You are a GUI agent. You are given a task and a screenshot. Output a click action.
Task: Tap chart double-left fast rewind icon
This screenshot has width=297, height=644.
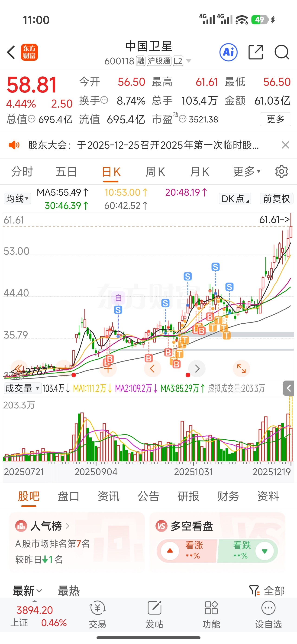pyautogui.click(x=19, y=368)
